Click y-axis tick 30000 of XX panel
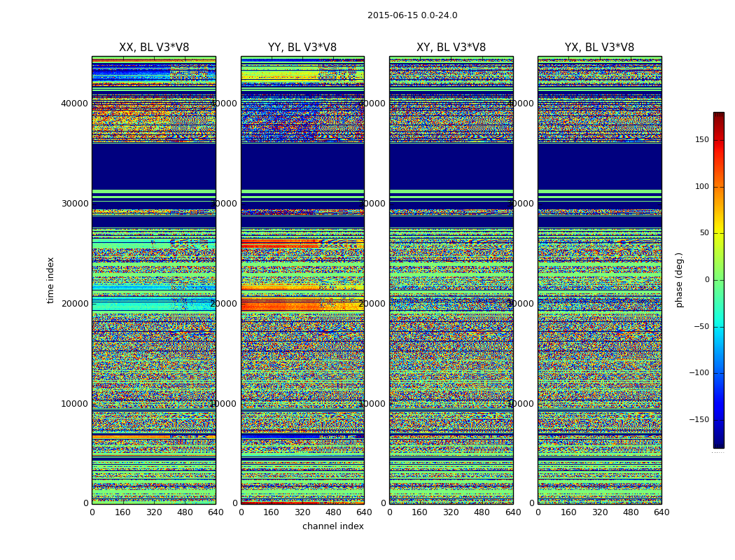The image size is (735, 560). pos(74,204)
